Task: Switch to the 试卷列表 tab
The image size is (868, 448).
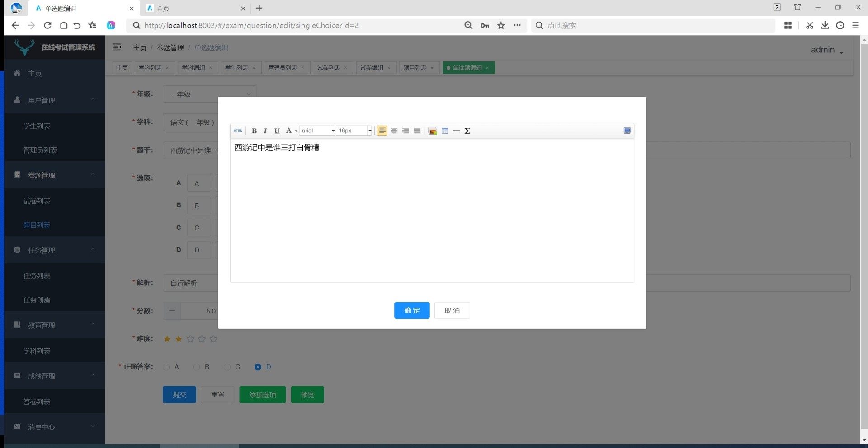Action: [328, 68]
